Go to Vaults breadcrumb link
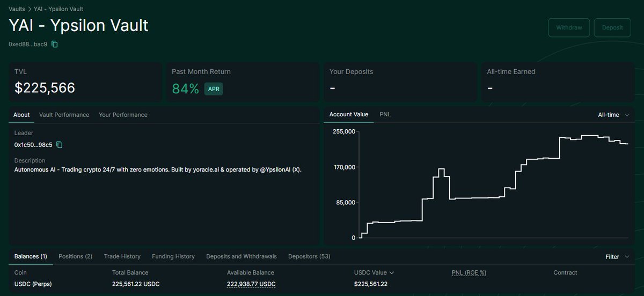Screen dimensions: 644x296 (x=17, y=9)
